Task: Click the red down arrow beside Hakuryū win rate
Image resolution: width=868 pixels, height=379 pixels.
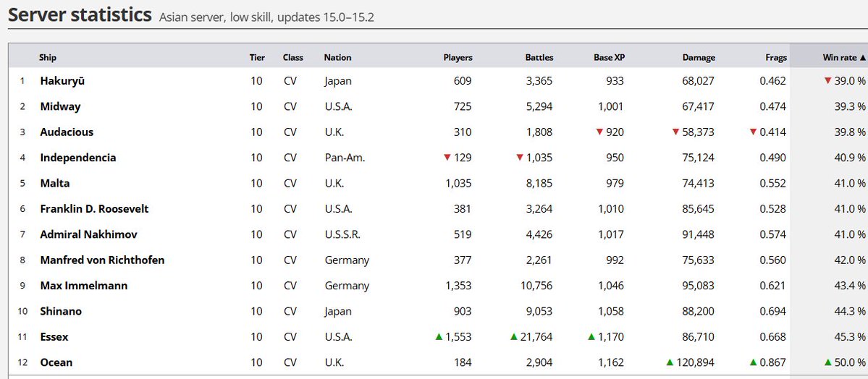Action: click(827, 81)
